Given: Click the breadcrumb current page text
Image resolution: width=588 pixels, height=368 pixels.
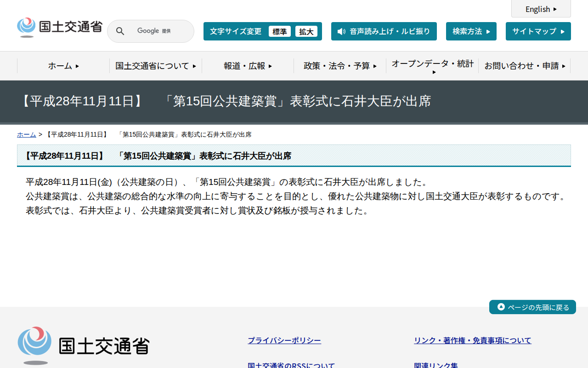Looking at the screenshot, I should (x=148, y=134).
